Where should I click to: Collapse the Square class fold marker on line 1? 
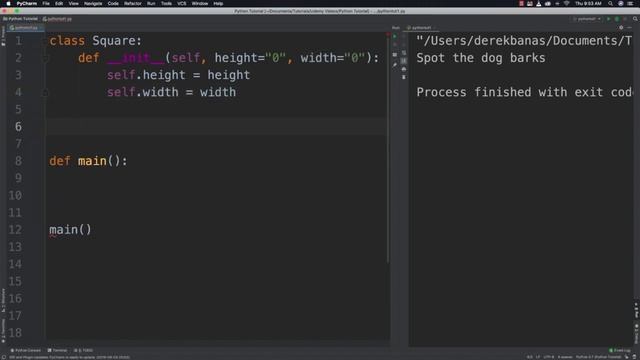(45, 41)
